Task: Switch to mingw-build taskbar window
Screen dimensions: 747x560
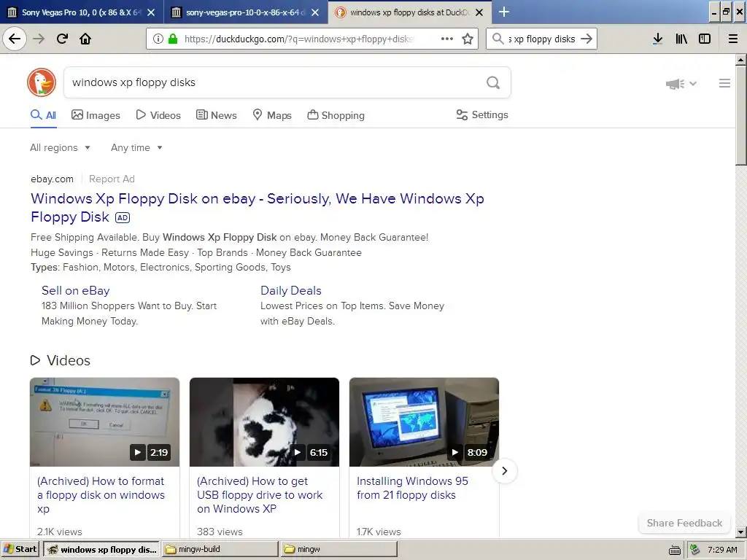Action: [219, 549]
